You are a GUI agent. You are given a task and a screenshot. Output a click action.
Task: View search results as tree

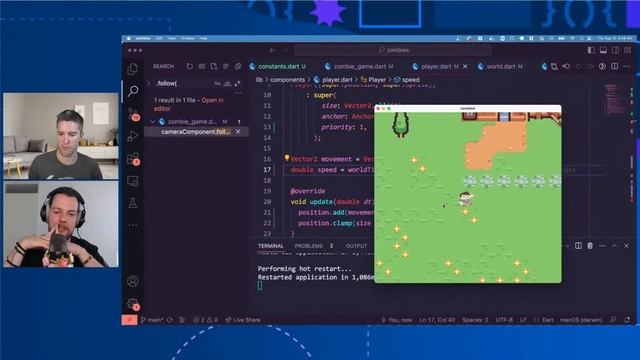(x=226, y=66)
